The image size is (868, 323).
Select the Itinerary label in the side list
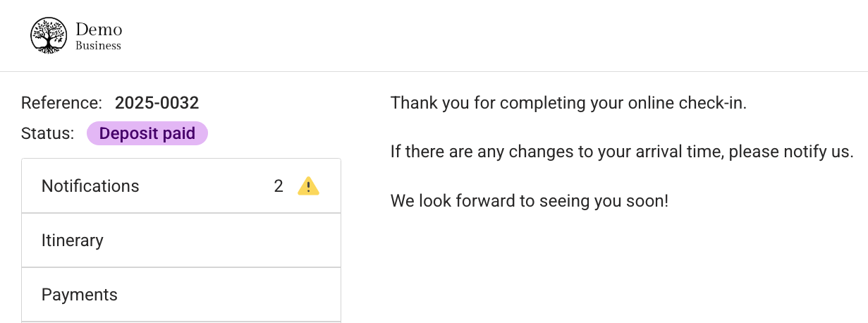73,240
